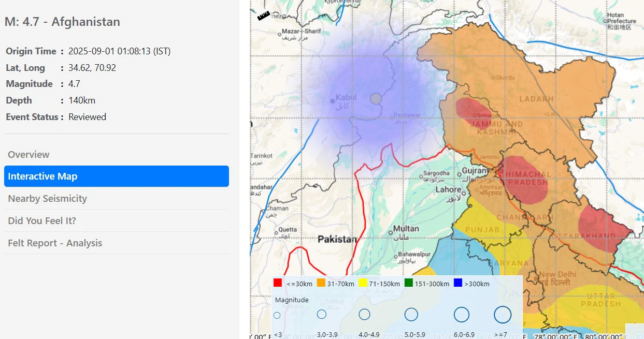
Task: Click origin time value 2025-09-01 01:08:13 (IST)
Action: coord(120,51)
